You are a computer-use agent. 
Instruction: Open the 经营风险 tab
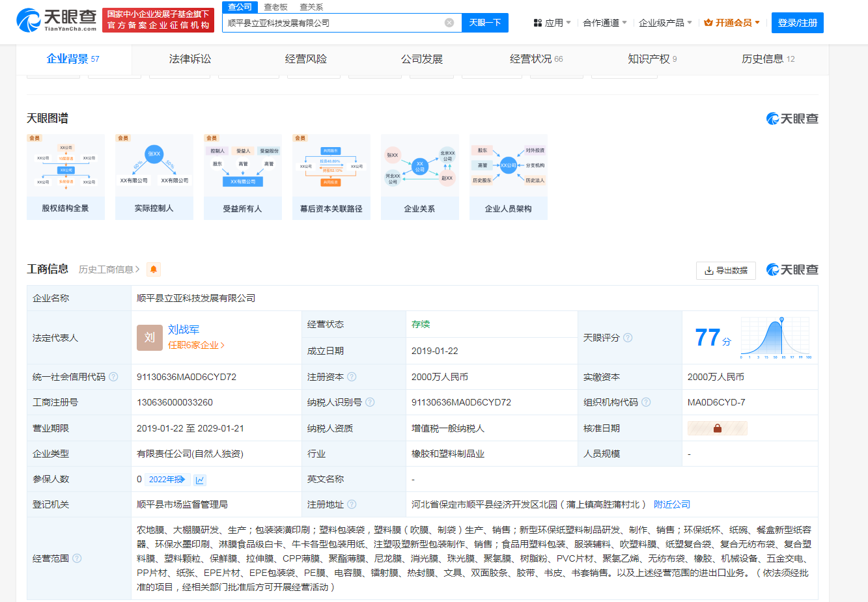tap(306, 59)
